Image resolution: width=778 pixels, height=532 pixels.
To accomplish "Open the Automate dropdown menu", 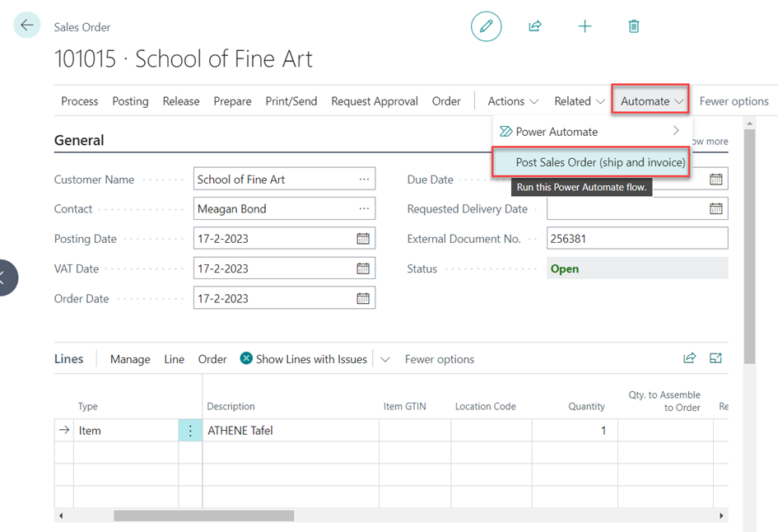I will click(x=650, y=100).
